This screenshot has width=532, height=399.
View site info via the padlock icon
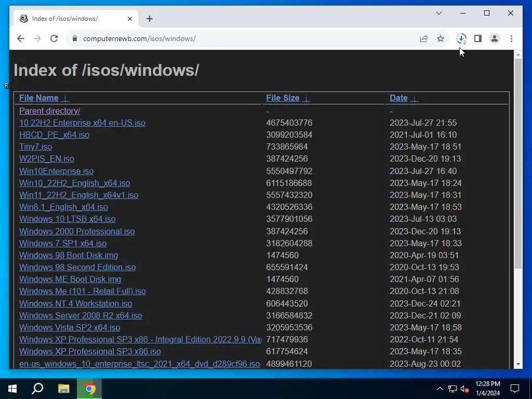(x=75, y=38)
